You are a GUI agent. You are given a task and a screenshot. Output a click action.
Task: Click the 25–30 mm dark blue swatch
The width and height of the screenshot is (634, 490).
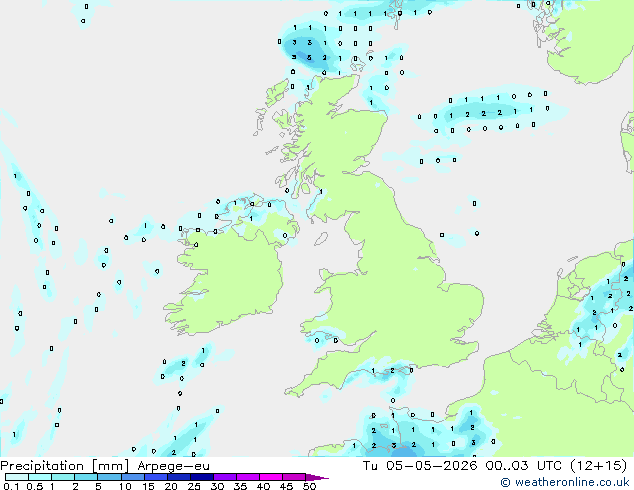[x=201, y=477]
